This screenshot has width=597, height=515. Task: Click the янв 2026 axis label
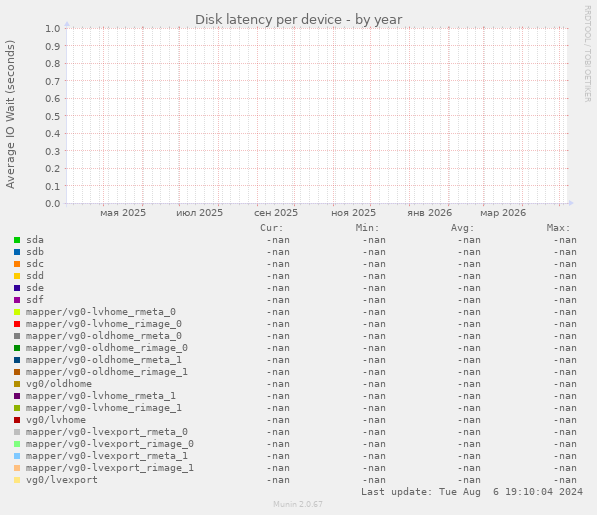point(429,213)
